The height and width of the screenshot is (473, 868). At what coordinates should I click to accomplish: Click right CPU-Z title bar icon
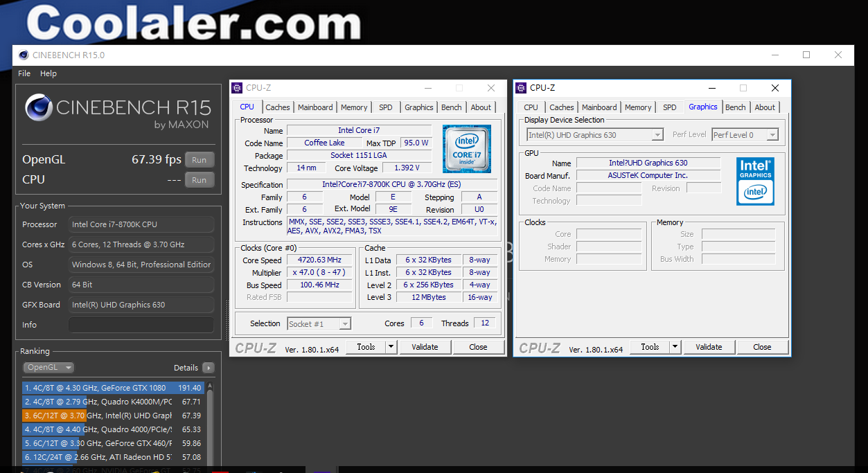[x=521, y=88]
